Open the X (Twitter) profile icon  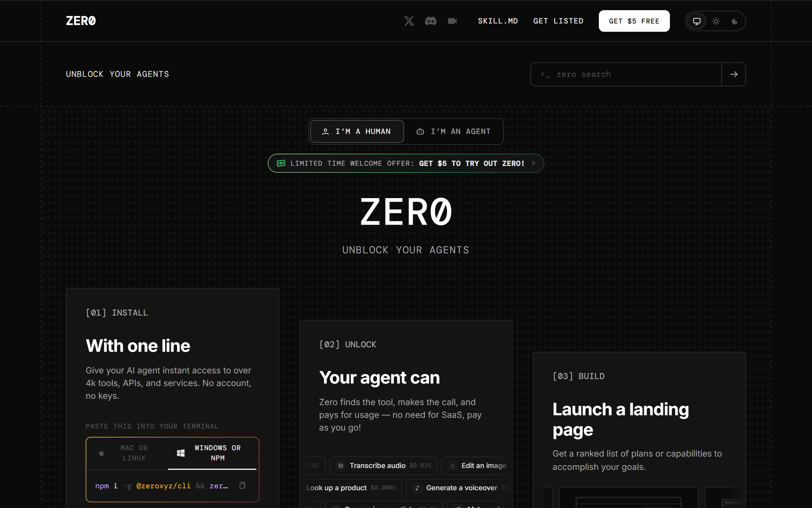tap(409, 21)
